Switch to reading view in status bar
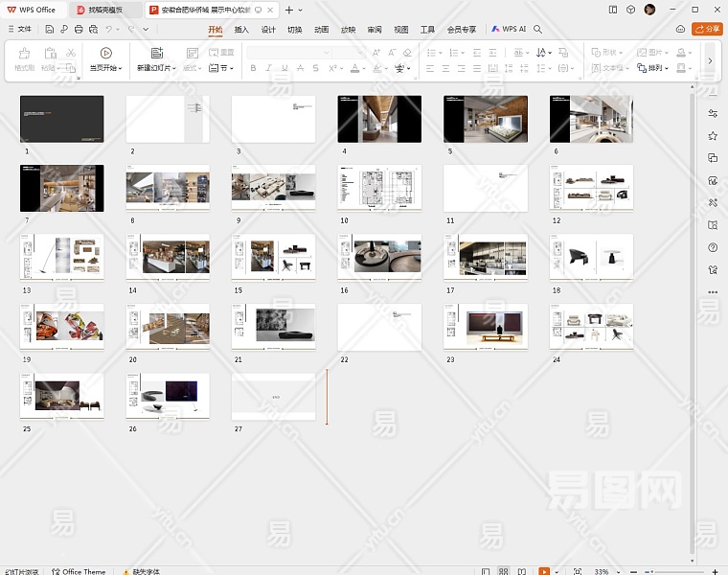The width and height of the screenshot is (728, 575). [x=523, y=571]
